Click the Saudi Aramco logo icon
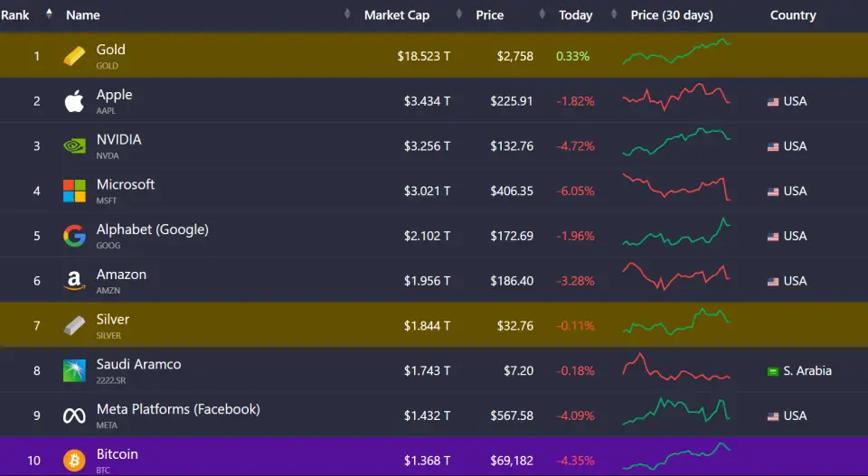The image size is (868, 476). 74,370
